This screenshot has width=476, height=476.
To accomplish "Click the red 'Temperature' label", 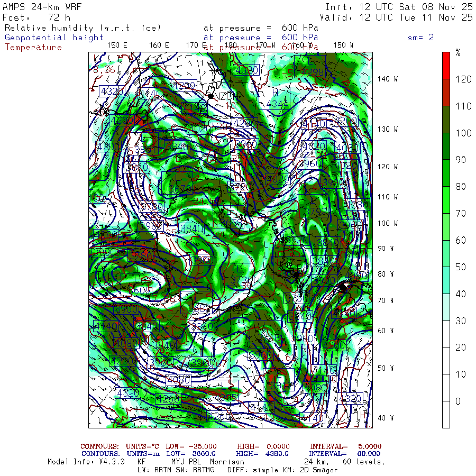I will point(33,48).
